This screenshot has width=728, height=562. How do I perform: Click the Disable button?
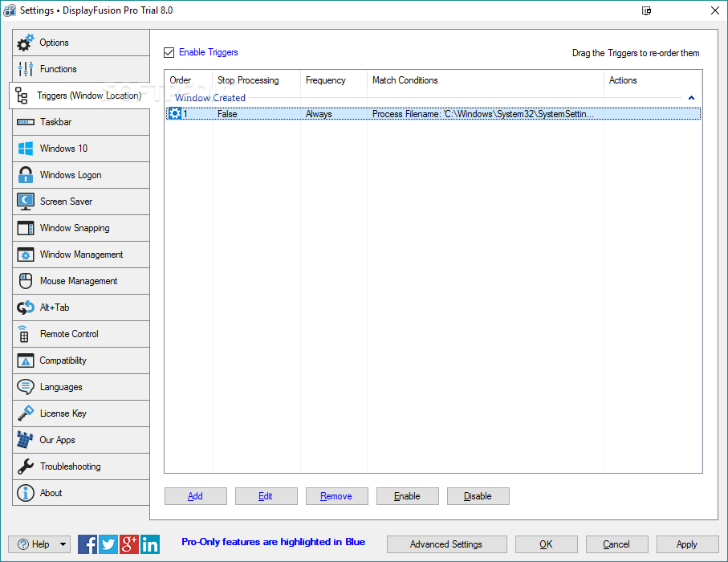click(478, 496)
